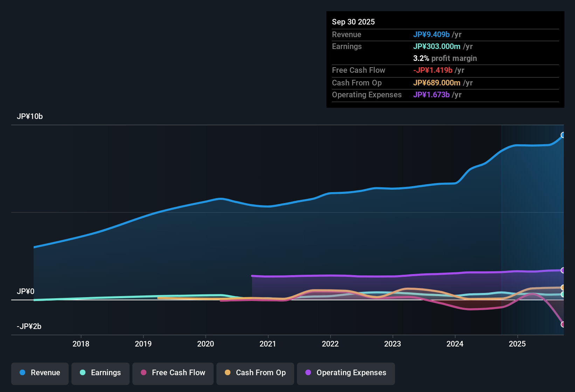575x392 pixels.
Task: Click the purple Operating Expenses legend dot
Action: point(308,373)
